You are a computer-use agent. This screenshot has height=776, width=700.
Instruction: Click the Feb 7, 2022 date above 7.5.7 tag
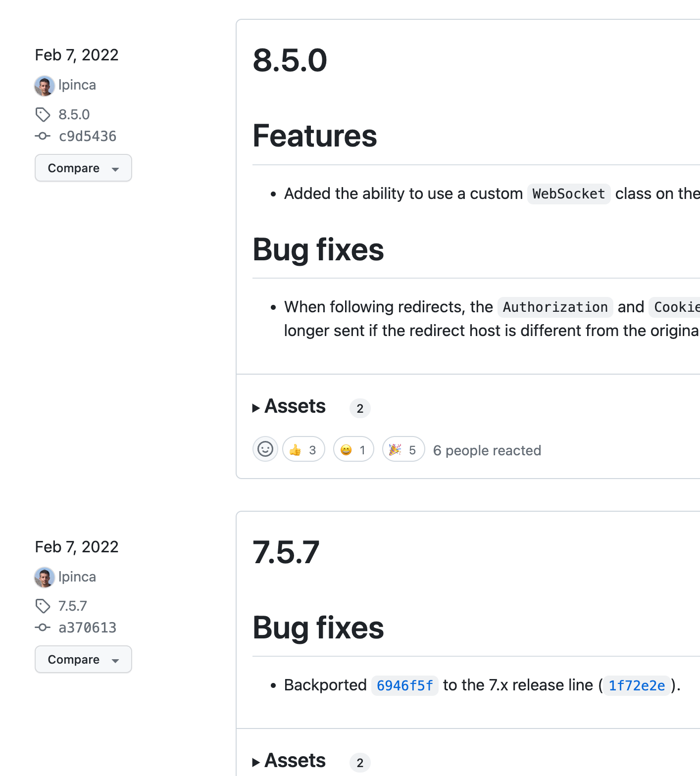[x=77, y=547]
